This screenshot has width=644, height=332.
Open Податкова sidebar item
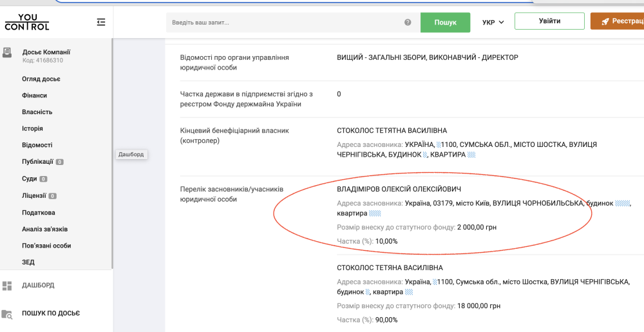click(x=39, y=213)
